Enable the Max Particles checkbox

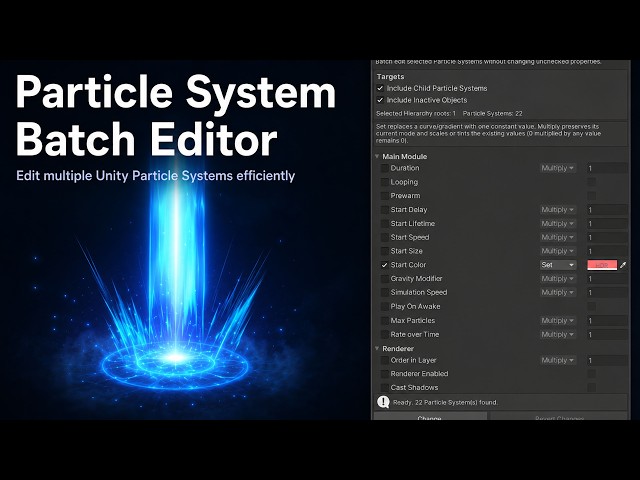[384, 321]
